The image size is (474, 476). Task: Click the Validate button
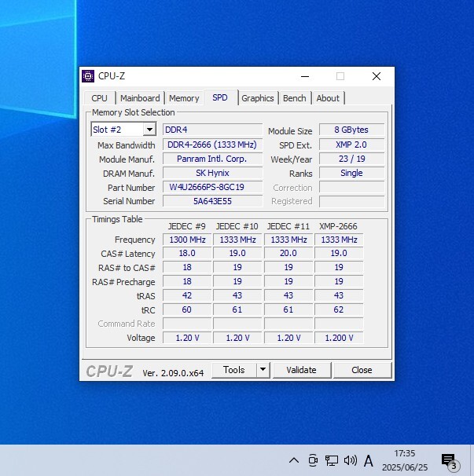301,370
